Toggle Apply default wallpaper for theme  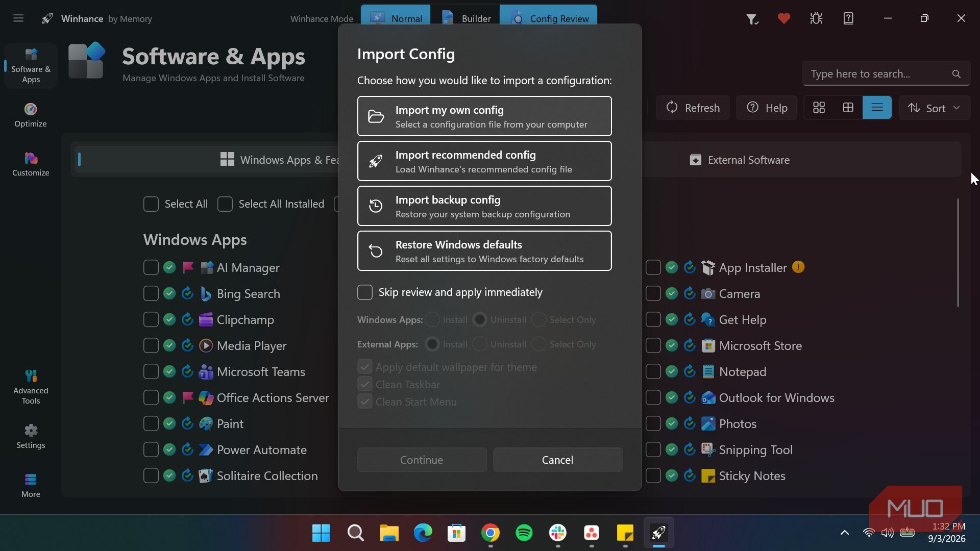pyautogui.click(x=365, y=367)
